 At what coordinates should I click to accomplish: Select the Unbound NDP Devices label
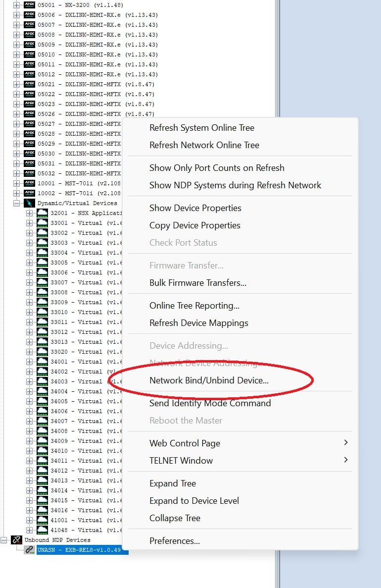[57, 540]
